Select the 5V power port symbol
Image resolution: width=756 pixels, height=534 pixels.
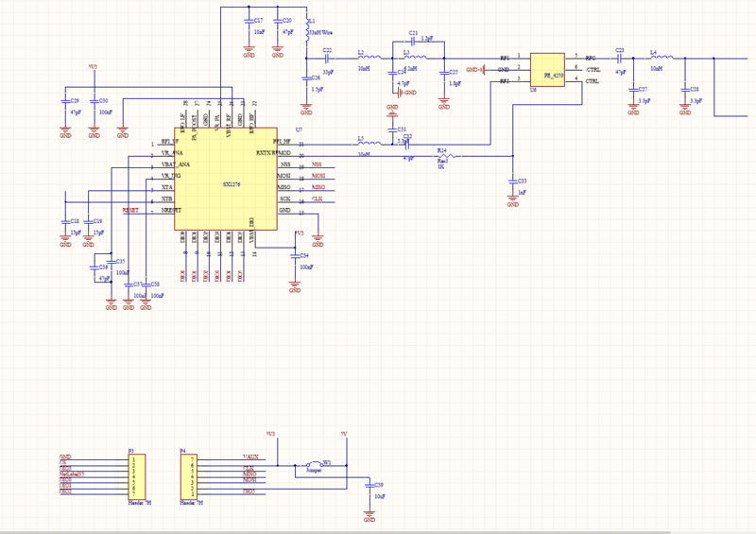[345, 434]
